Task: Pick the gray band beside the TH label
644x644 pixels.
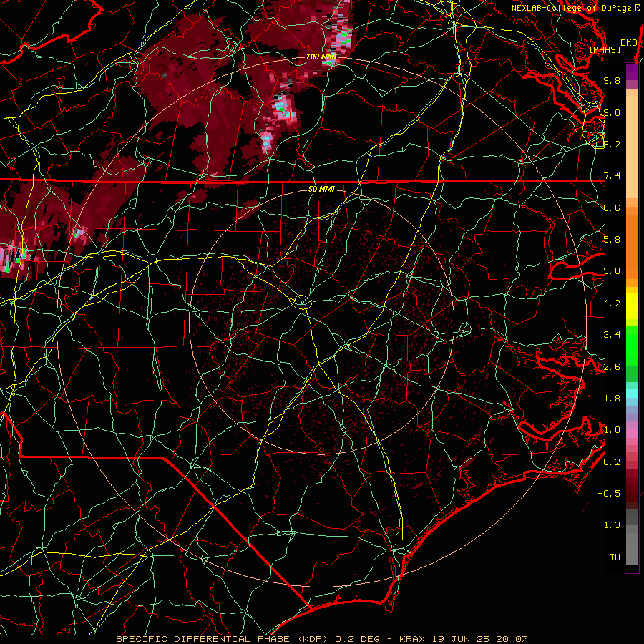Action: tap(632, 548)
